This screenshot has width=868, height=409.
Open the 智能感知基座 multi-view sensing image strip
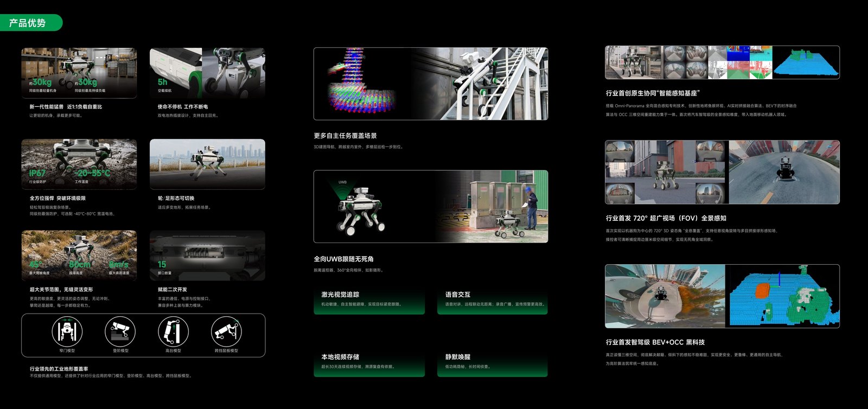722,62
